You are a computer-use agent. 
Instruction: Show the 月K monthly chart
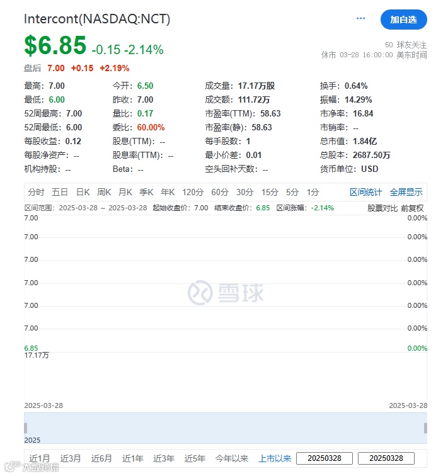[x=125, y=192]
